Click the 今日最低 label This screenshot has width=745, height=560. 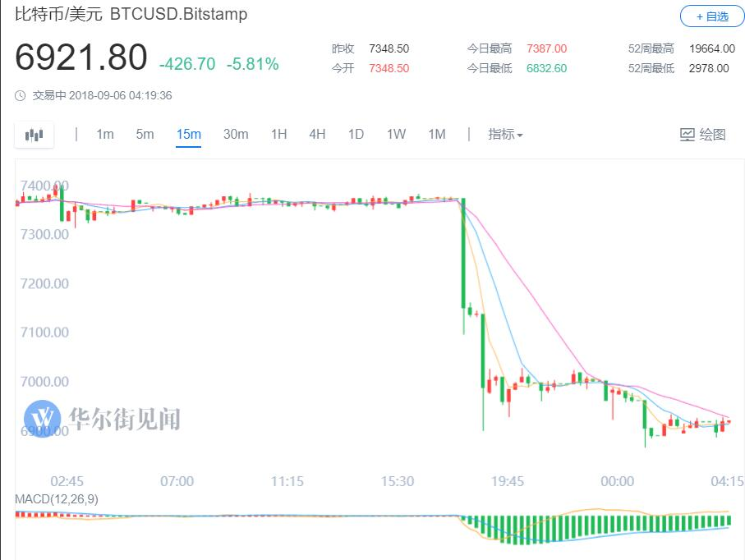(490, 68)
